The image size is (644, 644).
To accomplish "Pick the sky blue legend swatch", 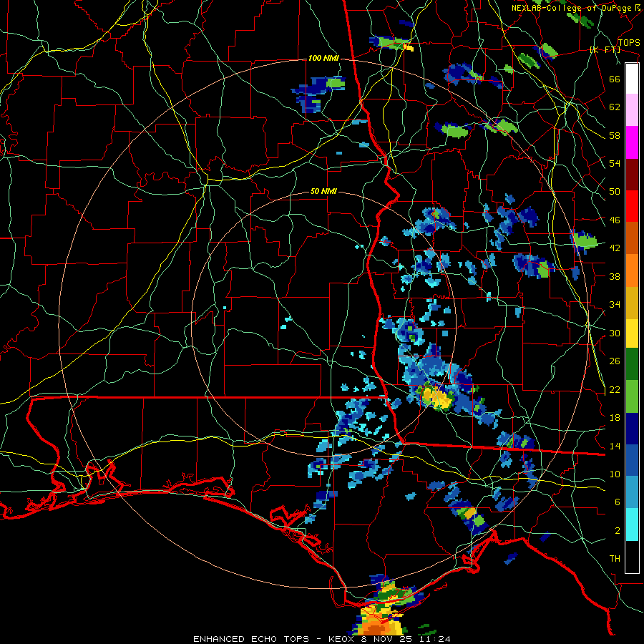I will 632,492.
